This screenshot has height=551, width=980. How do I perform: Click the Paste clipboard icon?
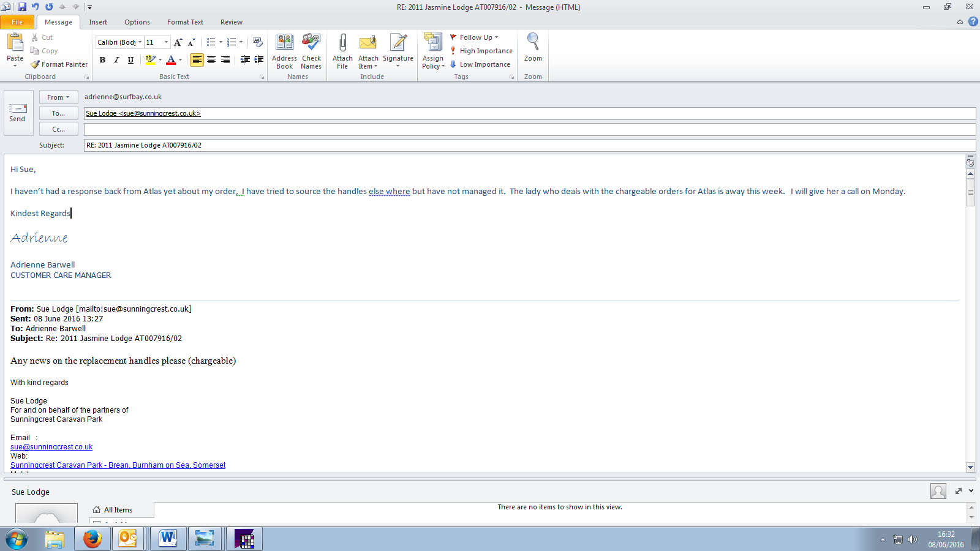tap(15, 43)
